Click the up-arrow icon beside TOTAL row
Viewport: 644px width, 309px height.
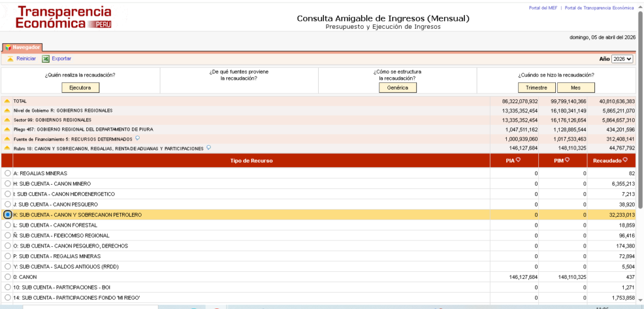click(7, 101)
